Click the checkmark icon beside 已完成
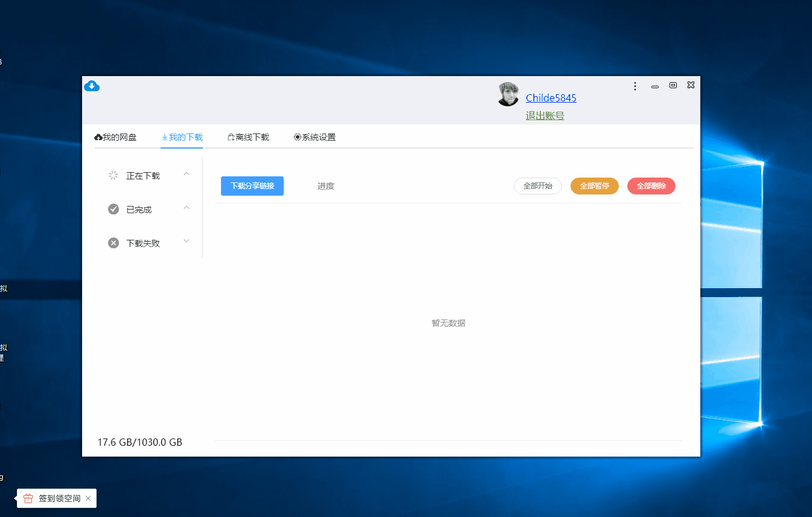Image resolution: width=812 pixels, height=517 pixels. coord(113,209)
